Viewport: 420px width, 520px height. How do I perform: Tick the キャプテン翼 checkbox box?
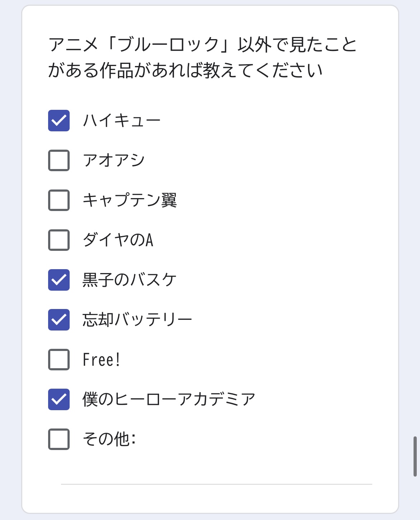[59, 200]
